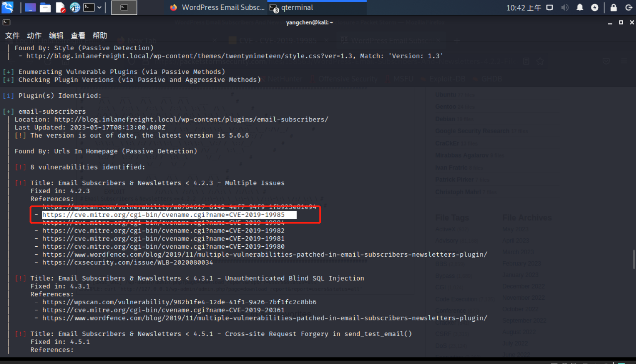Click the 10:42 clock in the panel
Screen dimensions: 636x364
524,8
